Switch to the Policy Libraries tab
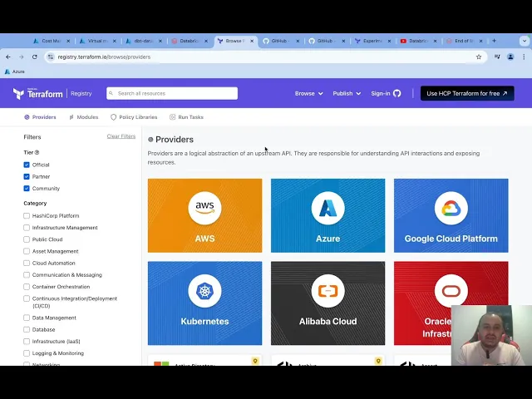This screenshot has width=532, height=399. pyautogui.click(x=134, y=117)
